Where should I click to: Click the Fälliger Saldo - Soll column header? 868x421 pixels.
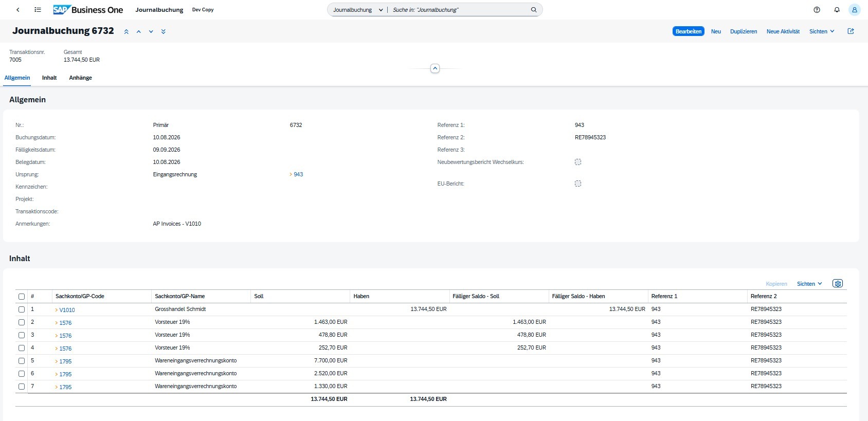coord(499,297)
